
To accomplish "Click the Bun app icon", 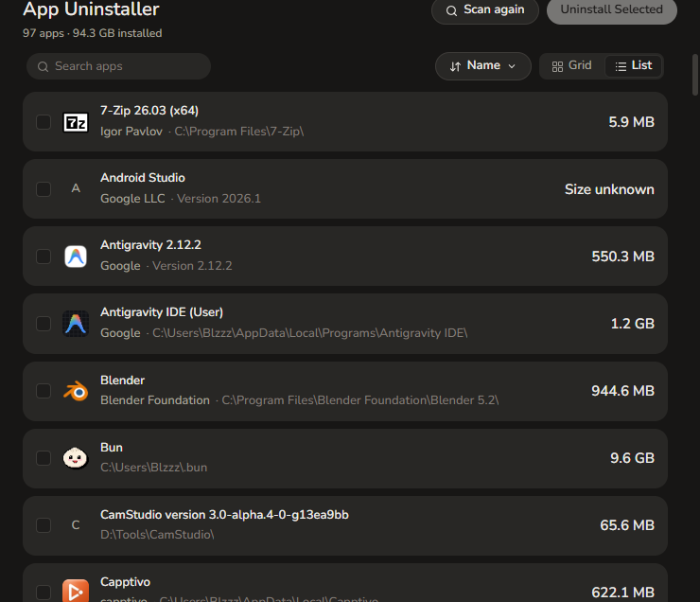I will click(x=75, y=458).
